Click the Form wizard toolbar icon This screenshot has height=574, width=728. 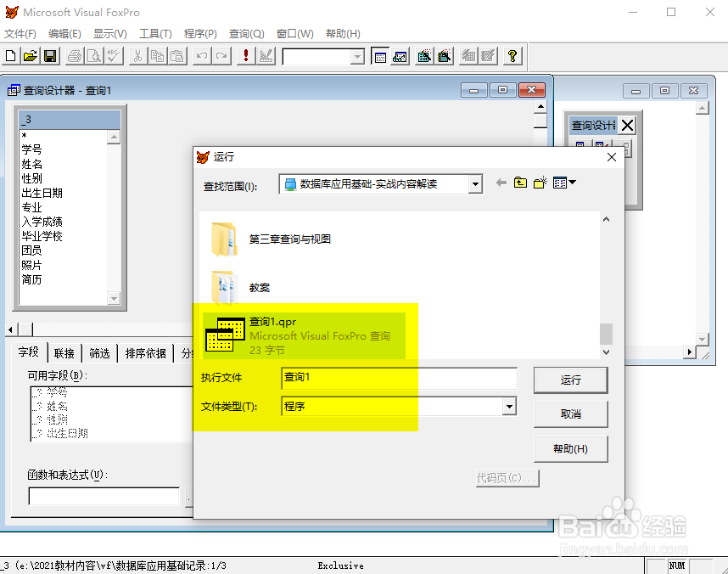[x=424, y=56]
